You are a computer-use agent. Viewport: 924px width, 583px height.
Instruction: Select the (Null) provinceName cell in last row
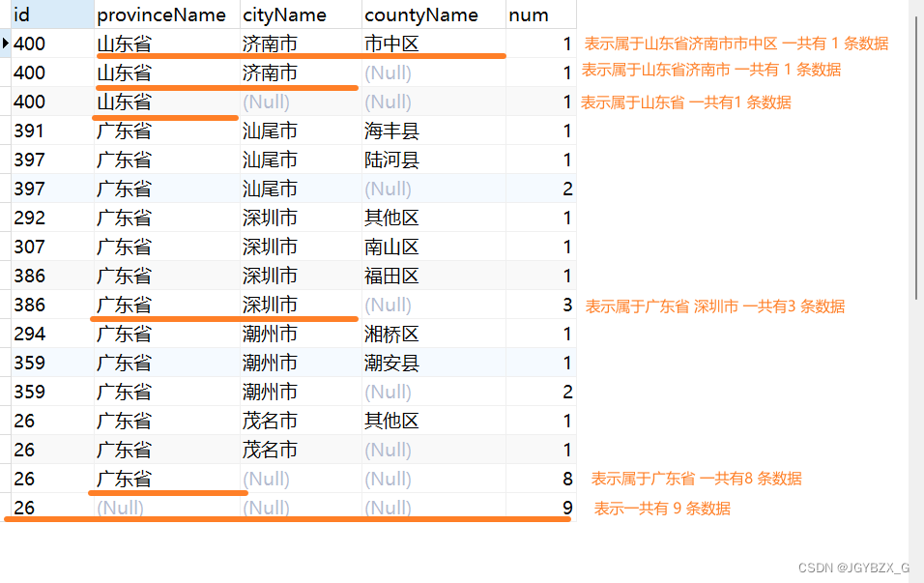pos(167,508)
